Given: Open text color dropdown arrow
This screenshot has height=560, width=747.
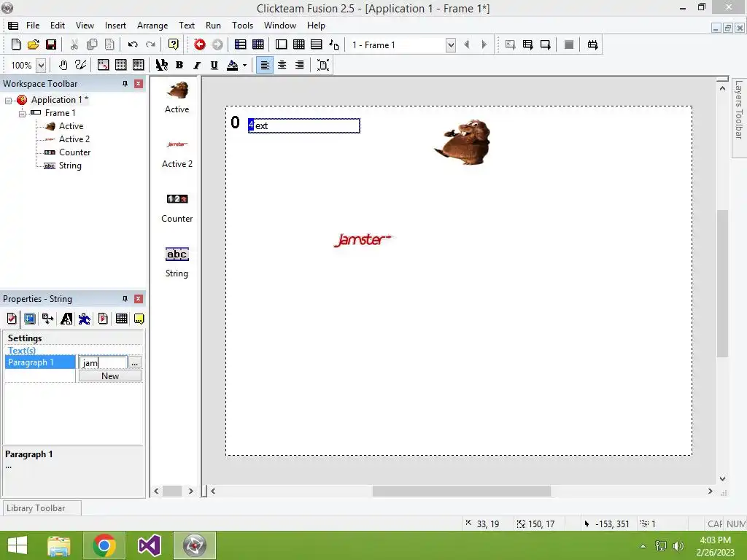Looking at the screenshot, I should [x=244, y=65].
